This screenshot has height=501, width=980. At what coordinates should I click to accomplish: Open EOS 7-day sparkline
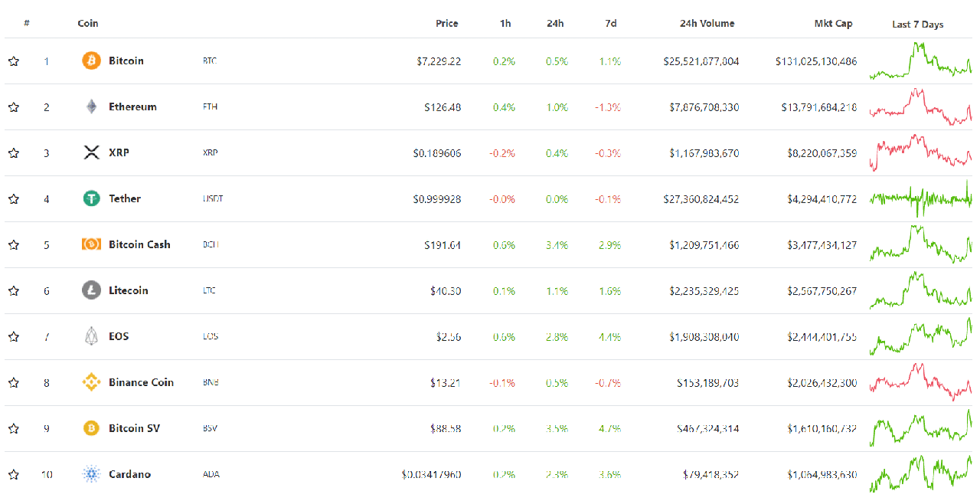click(x=920, y=337)
